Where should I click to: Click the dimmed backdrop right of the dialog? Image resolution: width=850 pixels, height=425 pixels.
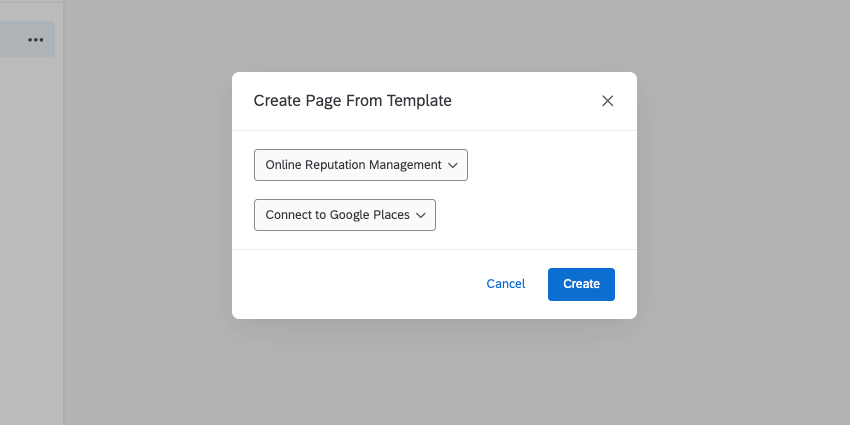coord(740,200)
